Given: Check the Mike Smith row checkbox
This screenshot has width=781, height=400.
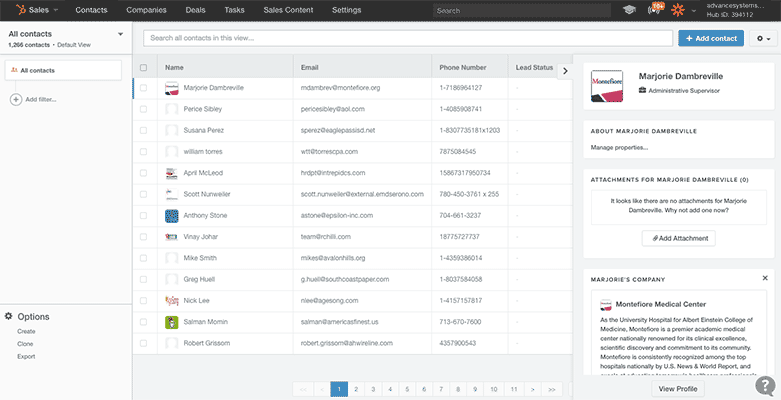Looking at the screenshot, I should tap(143, 258).
